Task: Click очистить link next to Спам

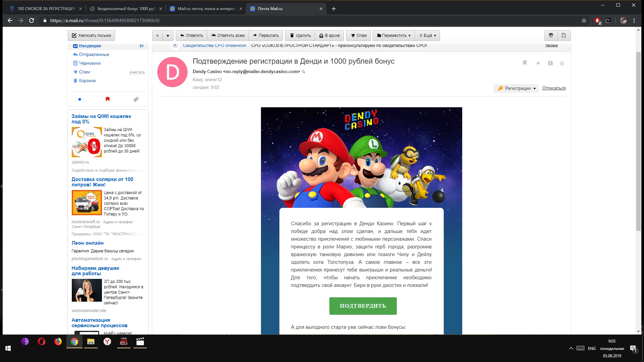Action: click(137, 72)
